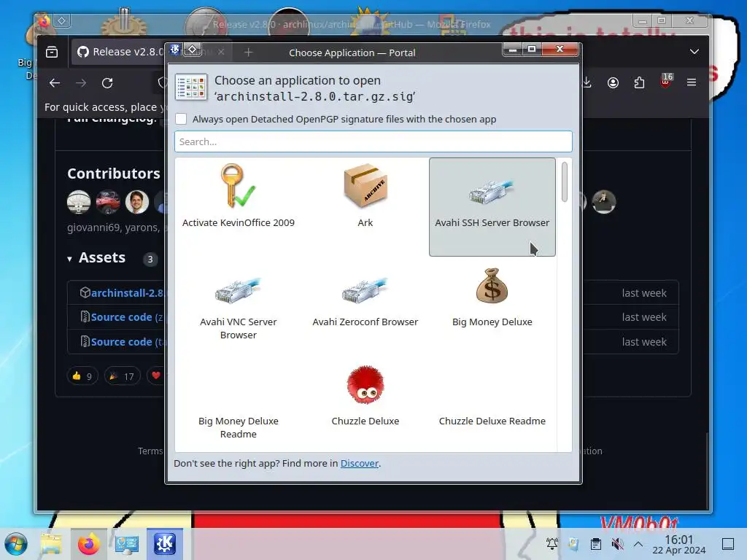
Task: Open archinstall-2.8 asset link
Action: 127,293
